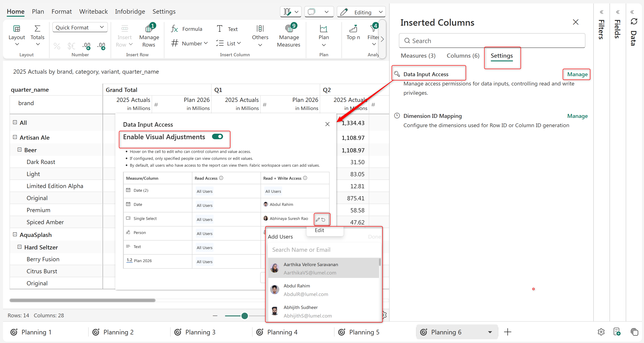Click Manage link for Dimension ID Mapping
This screenshot has width=644, height=343.
[x=577, y=116]
